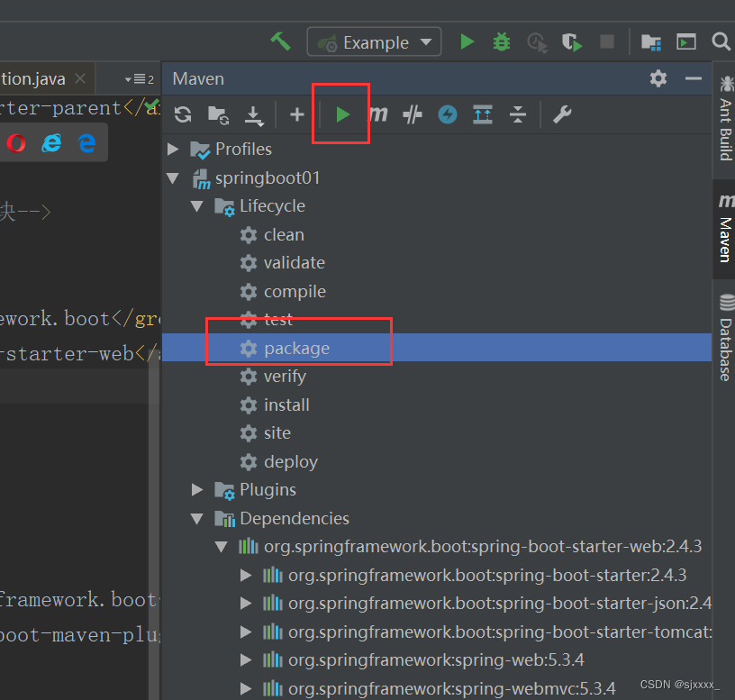This screenshot has height=700, width=735.
Task: Click the Run with Profiler icon
Action: coord(537,42)
